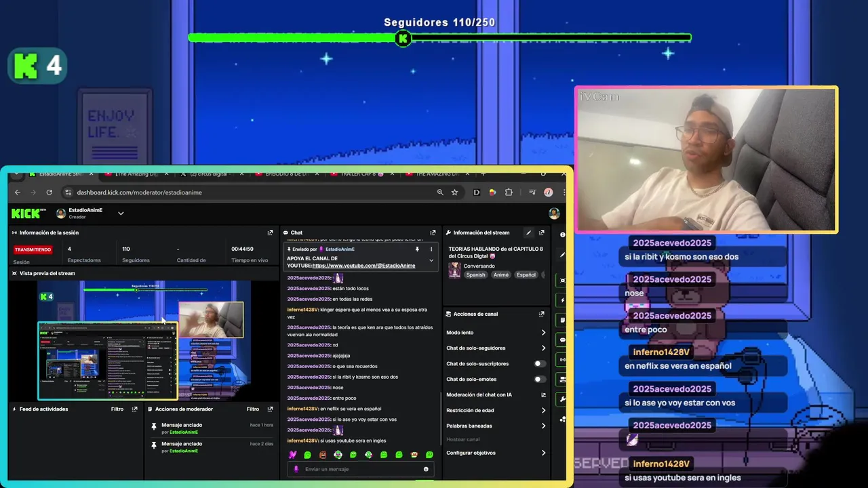Click the chat message input field
The width and height of the screenshot is (868, 488).
359,469
